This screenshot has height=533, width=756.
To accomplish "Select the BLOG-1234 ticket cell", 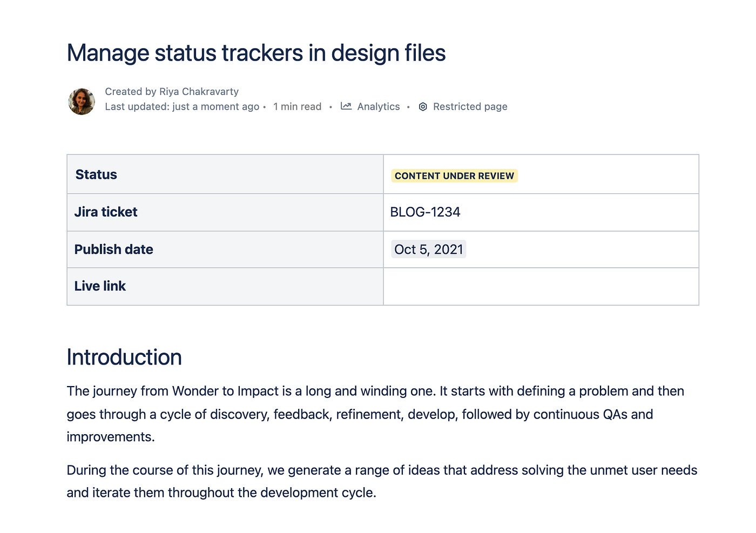I will pyautogui.click(x=541, y=212).
